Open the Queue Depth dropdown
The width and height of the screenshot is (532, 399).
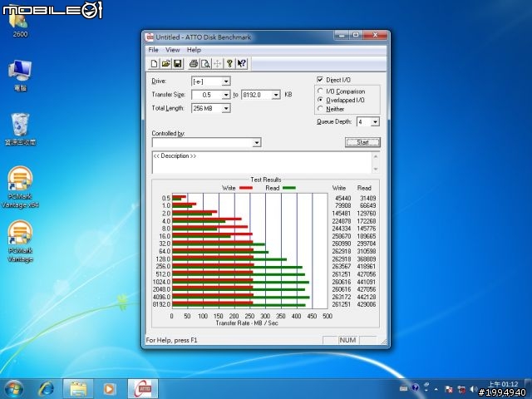(375, 122)
